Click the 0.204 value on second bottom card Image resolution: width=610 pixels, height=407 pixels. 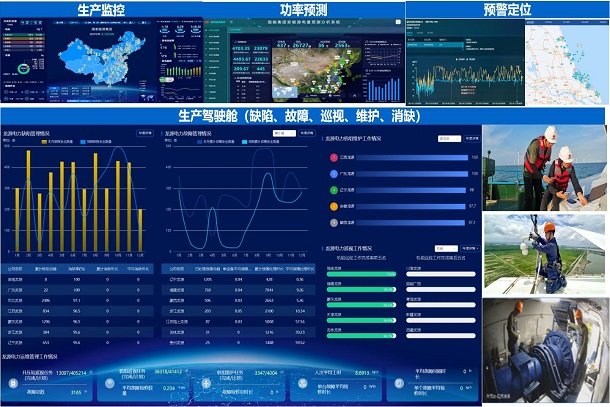tap(169, 388)
